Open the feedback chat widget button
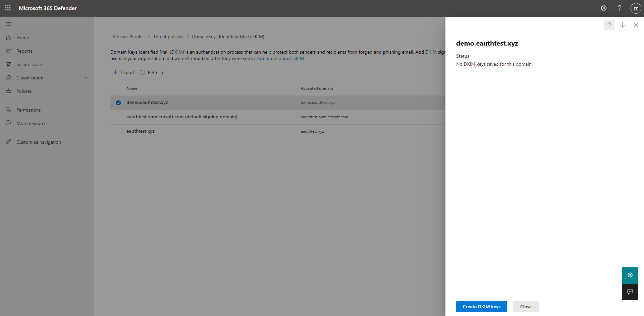 pos(630,292)
